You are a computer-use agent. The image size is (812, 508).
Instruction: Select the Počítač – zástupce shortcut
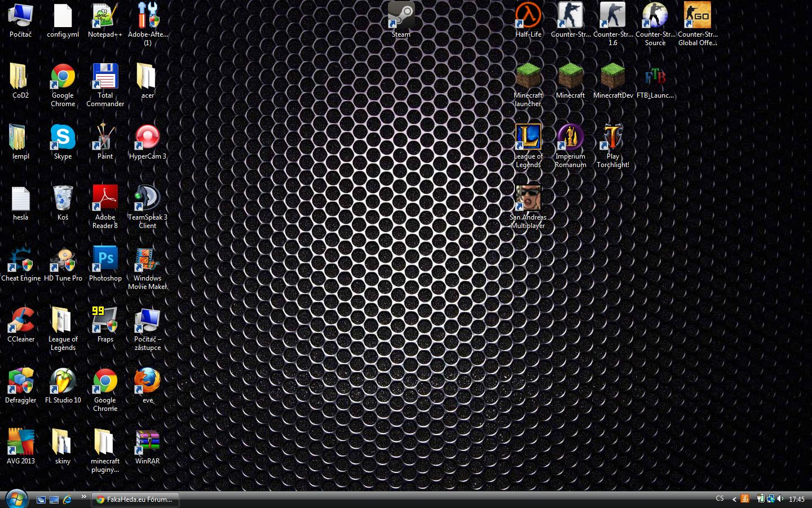click(147, 329)
